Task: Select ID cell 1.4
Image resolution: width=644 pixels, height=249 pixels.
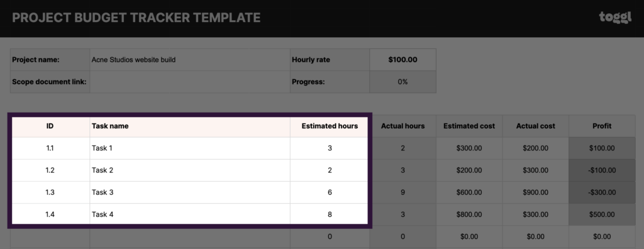Action: [x=50, y=214]
